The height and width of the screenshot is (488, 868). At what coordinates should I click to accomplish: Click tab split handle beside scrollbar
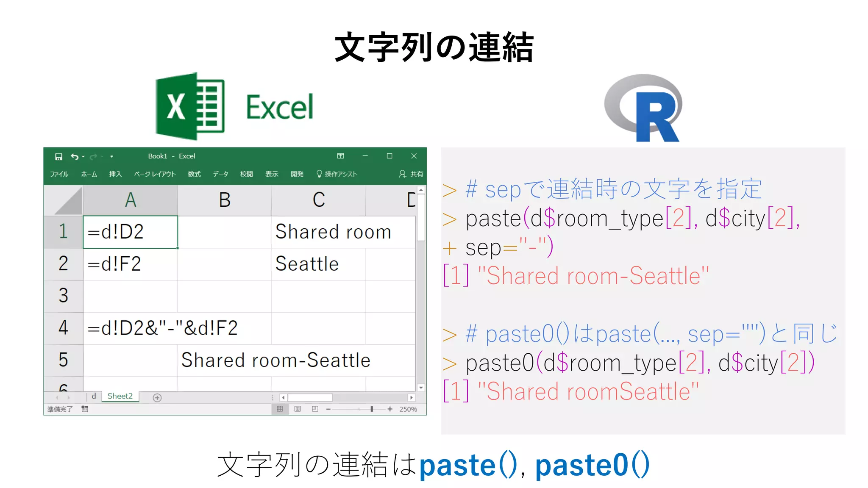(x=273, y=398)
